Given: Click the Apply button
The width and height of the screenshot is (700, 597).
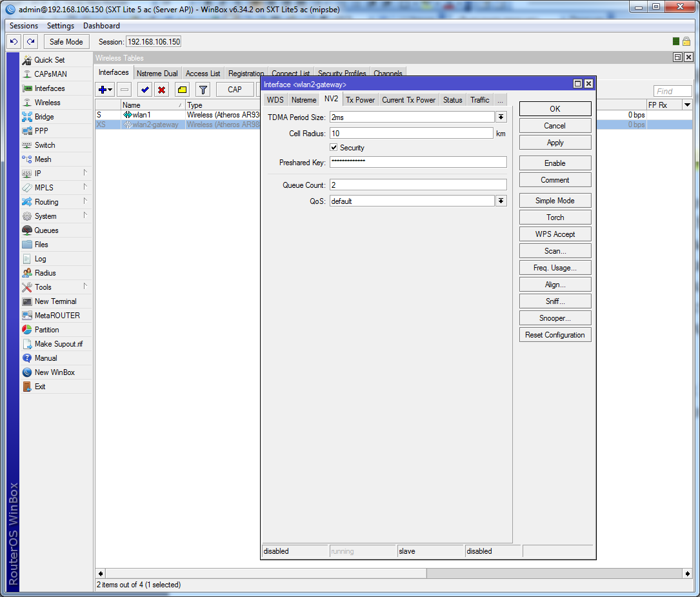Looking at the screenshot, I should [555, 143].
